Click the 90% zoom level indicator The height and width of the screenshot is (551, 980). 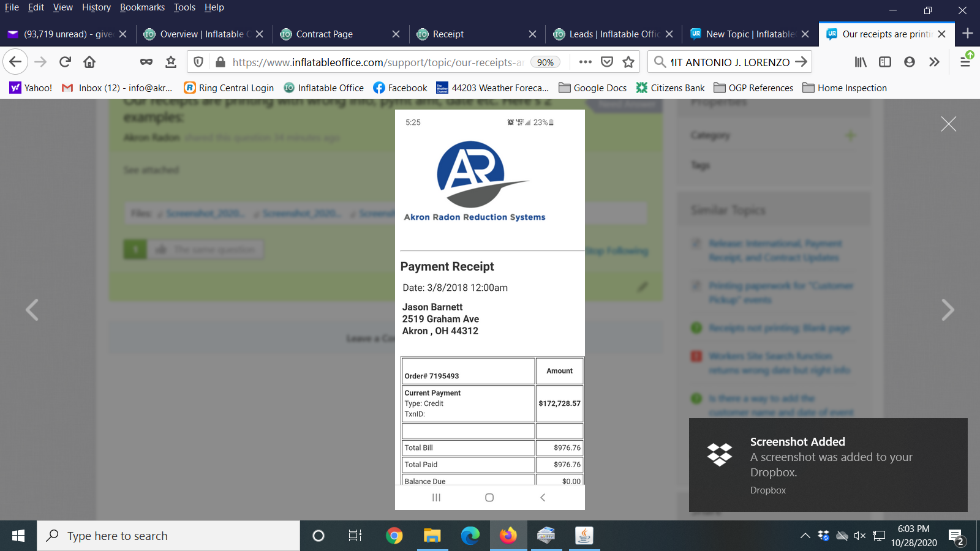click(x=545, y=62)
